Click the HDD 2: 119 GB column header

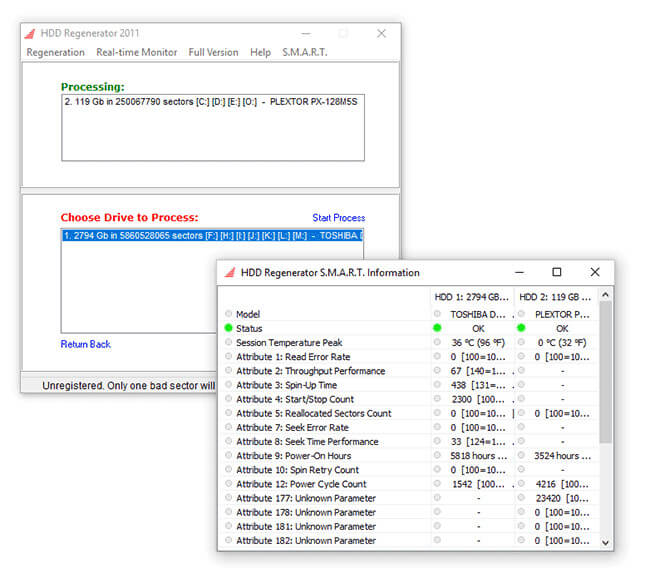coord(555,297)
